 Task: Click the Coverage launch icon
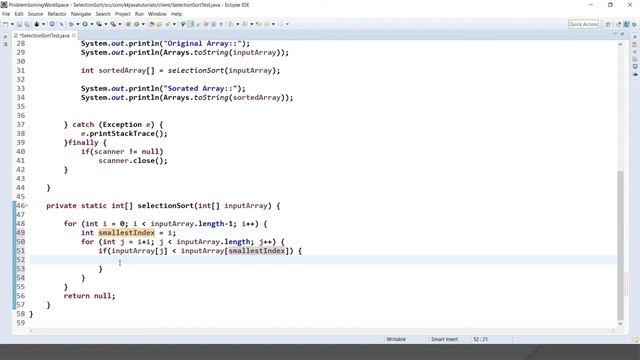point(99,24)
